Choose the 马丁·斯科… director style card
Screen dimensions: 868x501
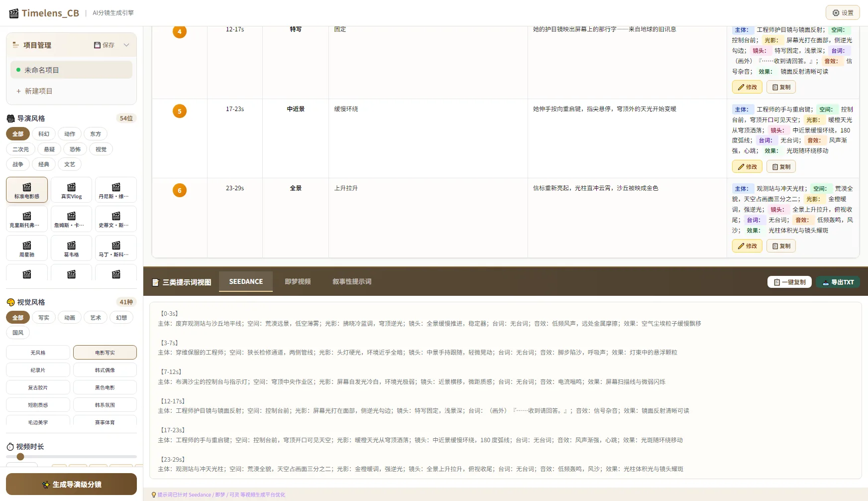coord(115,248)
